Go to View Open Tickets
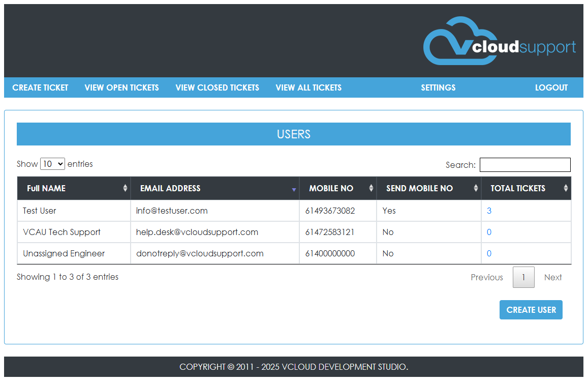Viewport: 588px width, 382px height. pyautogui.click(x=121, y=87)
